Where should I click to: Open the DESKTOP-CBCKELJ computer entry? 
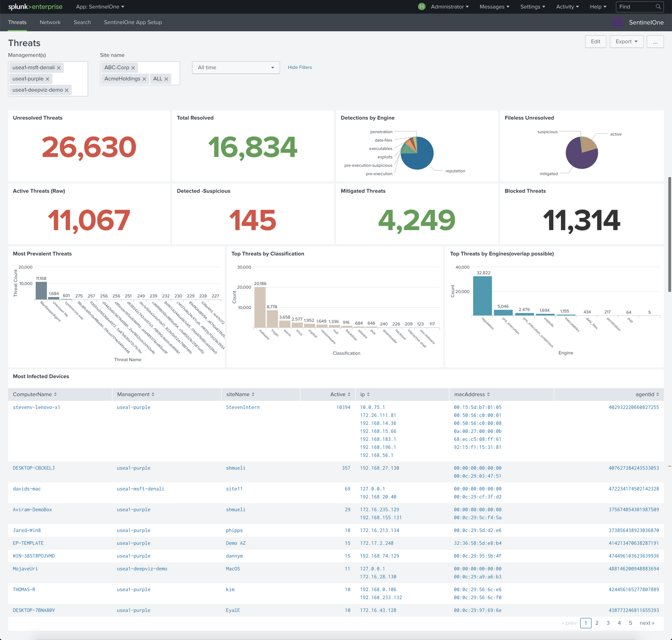(x=34, y=468)
